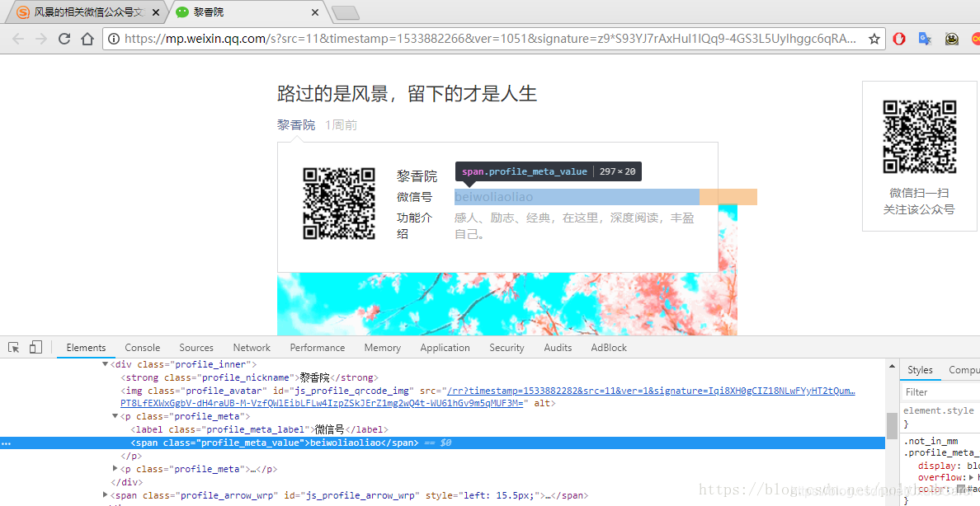Click the browser home icon
980x506 pixels.
(88, 38)
